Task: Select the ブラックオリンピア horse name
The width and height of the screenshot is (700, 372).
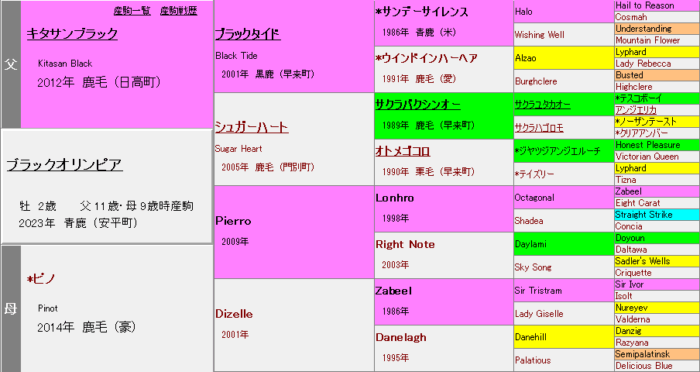Action: [65, 165]
